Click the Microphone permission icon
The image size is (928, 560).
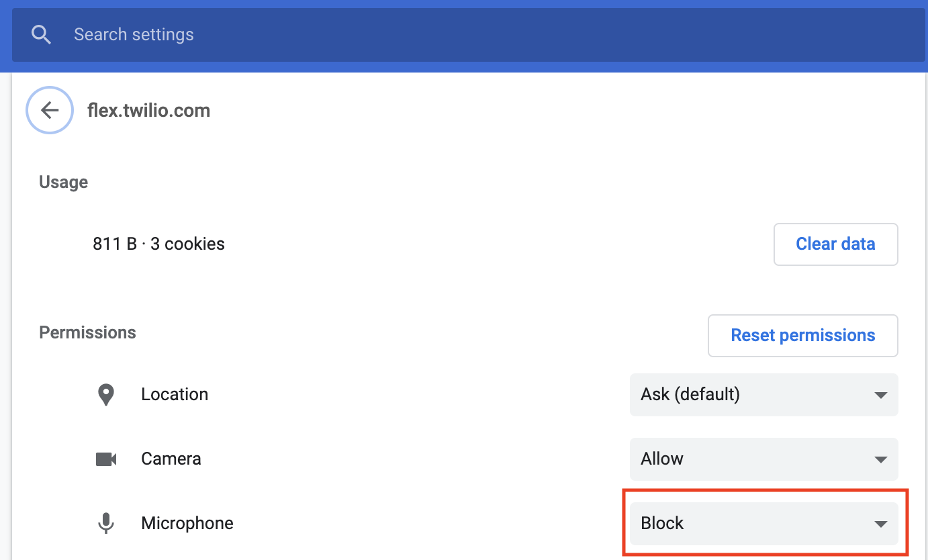106,524
